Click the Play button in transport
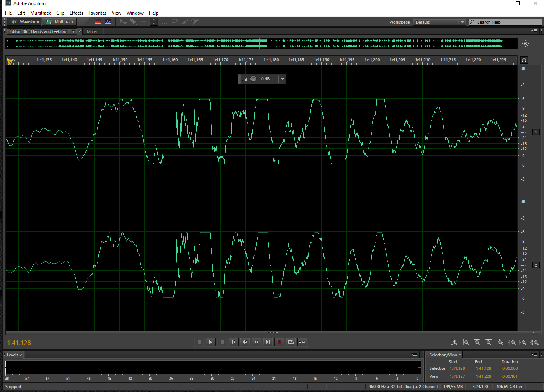The width and height of the screenshot is (544, 392). point(211,342)
